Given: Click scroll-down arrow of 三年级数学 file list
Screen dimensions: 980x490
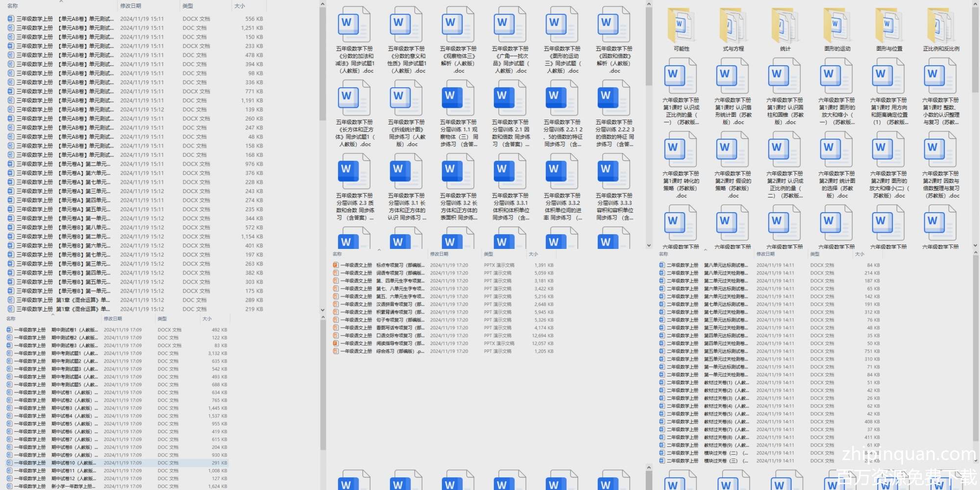Looking at the screenshot, I should pyautogui.click(x=322, y=310).
